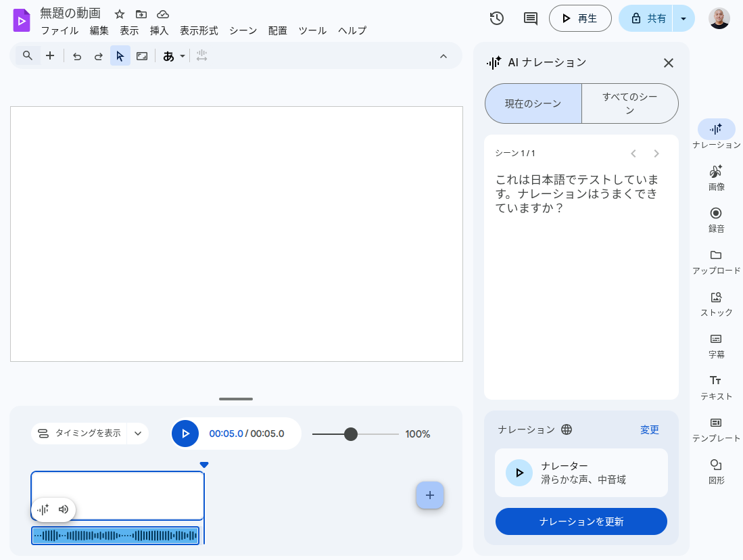The height and width of the screenshot is (560, 743).
Task: Open the テンプレート panel
Action: pyautogui.click(x=715, y=429)
